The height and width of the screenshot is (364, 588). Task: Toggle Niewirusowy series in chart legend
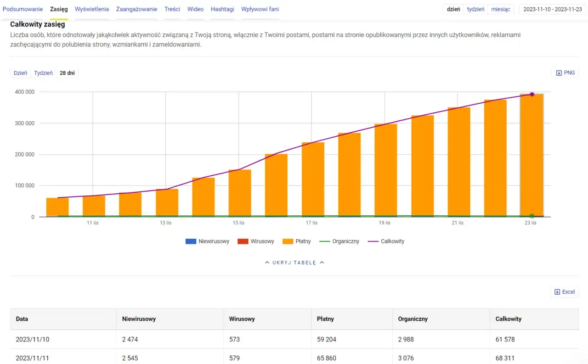point(207,241)
